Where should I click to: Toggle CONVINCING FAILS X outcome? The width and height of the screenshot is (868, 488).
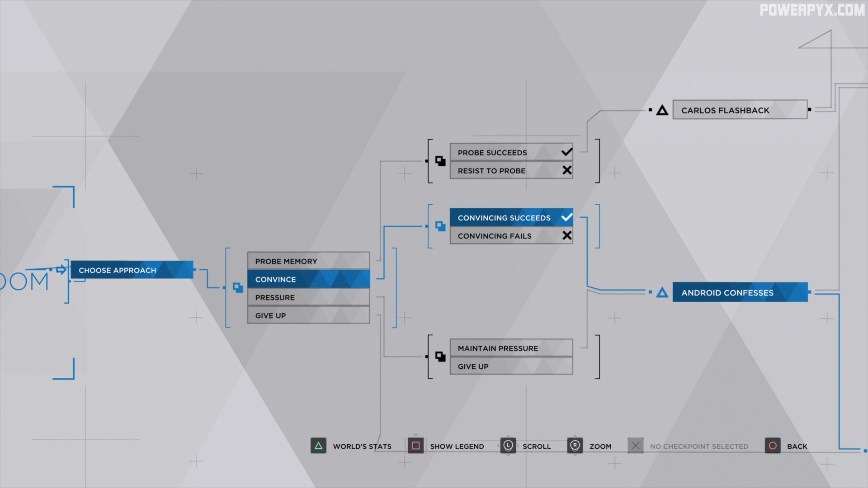pos(511,235)
